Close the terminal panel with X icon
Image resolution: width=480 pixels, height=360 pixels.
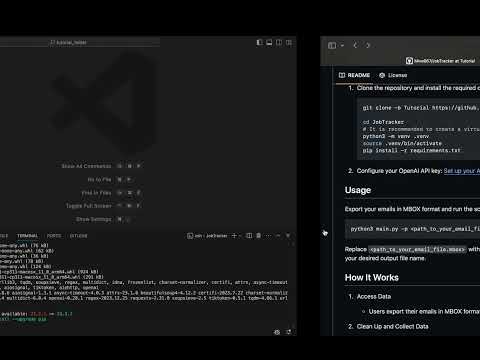click(x=288, y=236)
